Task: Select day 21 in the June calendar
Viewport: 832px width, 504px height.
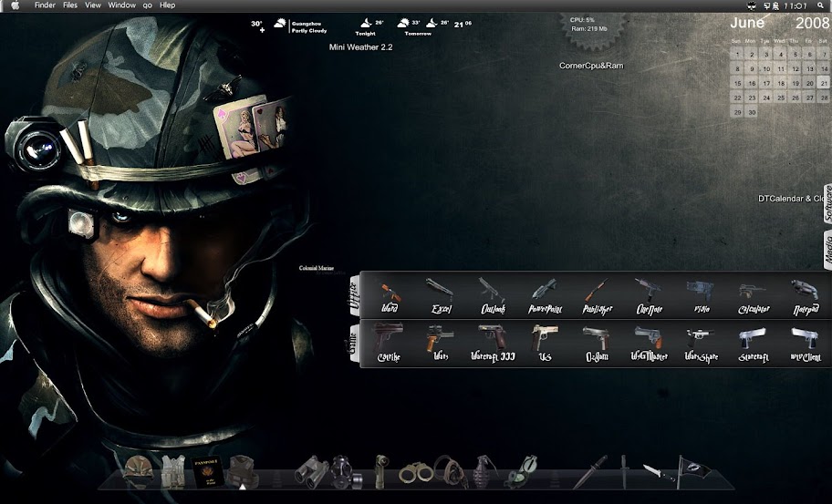Action: pos(824,83)
